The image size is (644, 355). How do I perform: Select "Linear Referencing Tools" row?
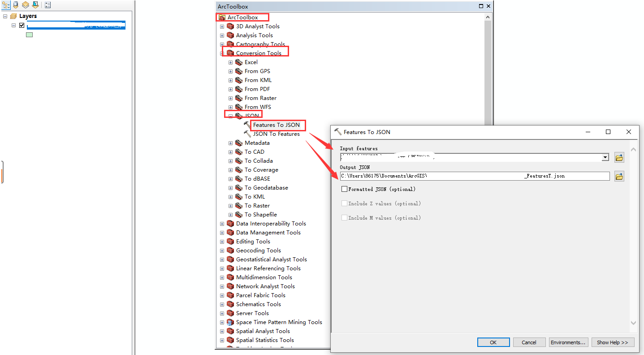point(268,268)
